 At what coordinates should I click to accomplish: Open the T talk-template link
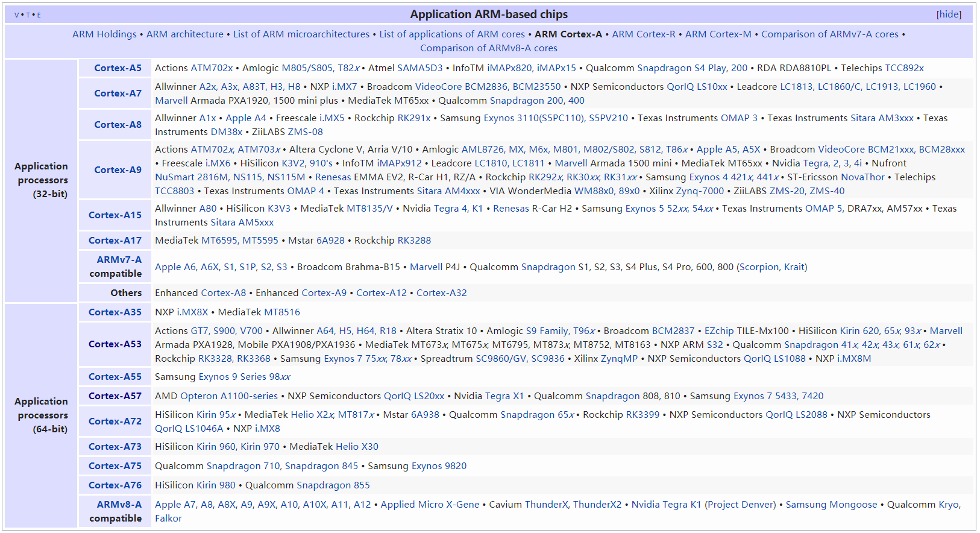(x=28, y=15)
